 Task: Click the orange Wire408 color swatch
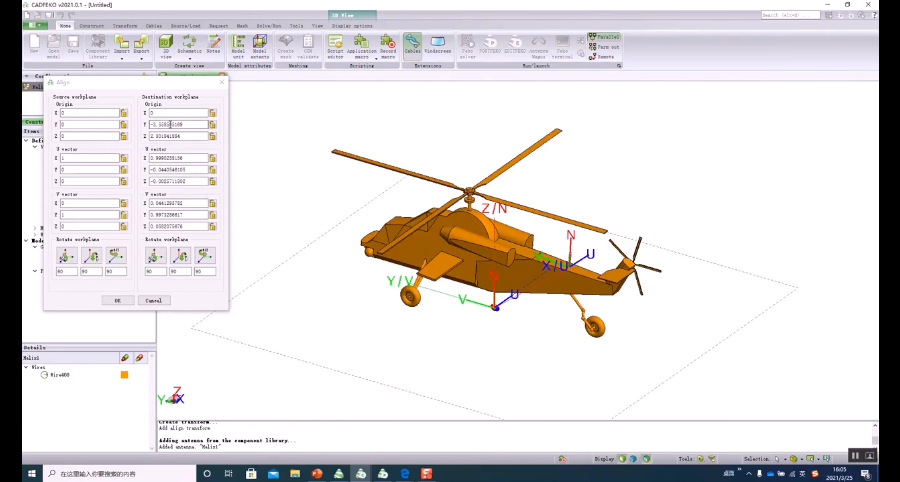pyautogui.click(x=124, y=375)
